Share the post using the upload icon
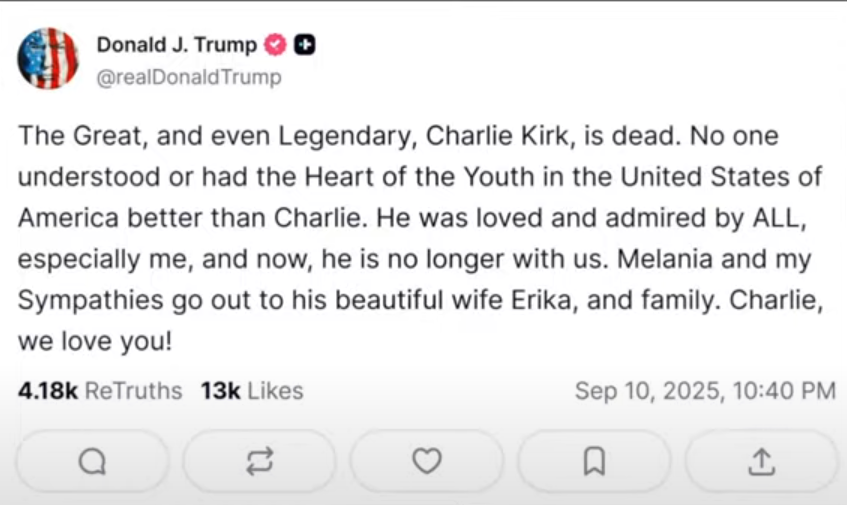 (761, 461)
